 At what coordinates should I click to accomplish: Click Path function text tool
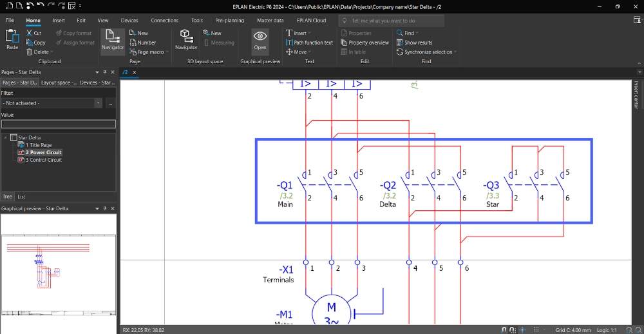pos(309,43)
